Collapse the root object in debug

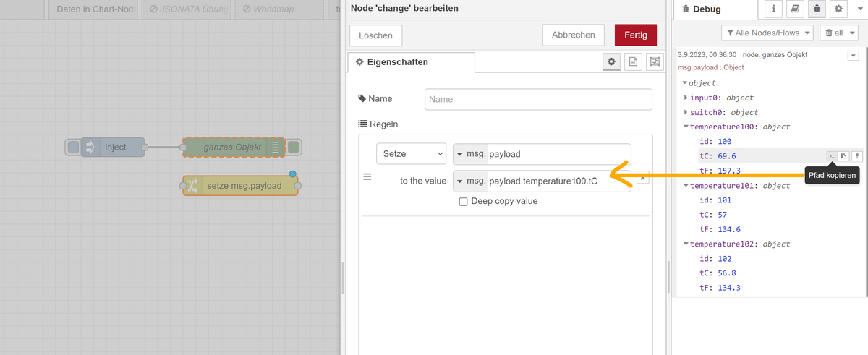tap(685, 83)
